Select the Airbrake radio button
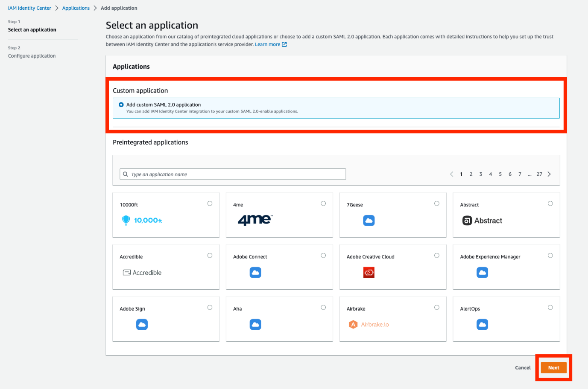The image size is (588, 389). pos(437,308)
